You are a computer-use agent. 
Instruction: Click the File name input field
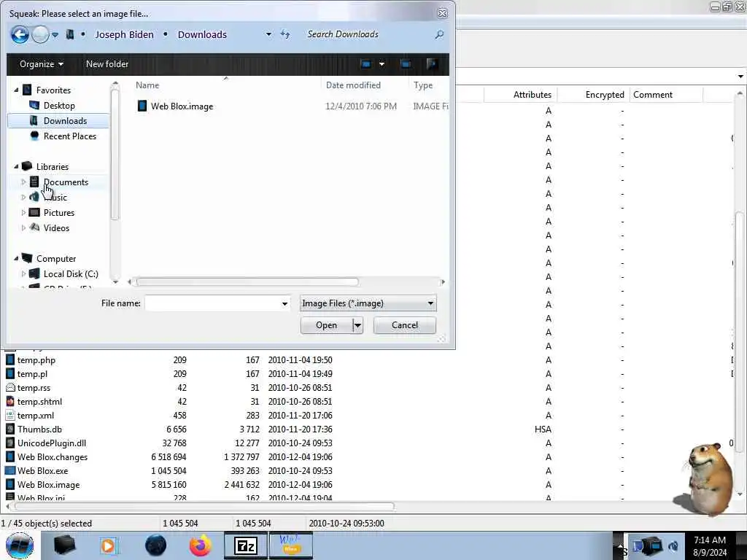(212, 303)
